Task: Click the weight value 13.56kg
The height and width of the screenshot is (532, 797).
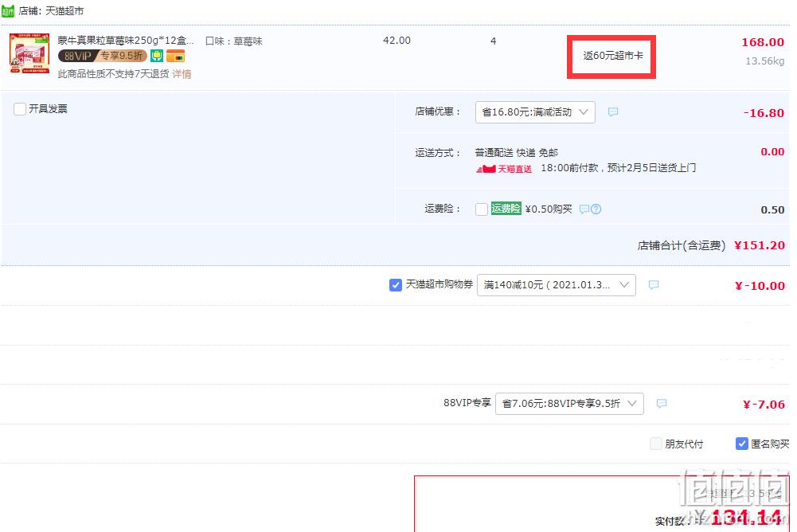Action: (764, 61)
